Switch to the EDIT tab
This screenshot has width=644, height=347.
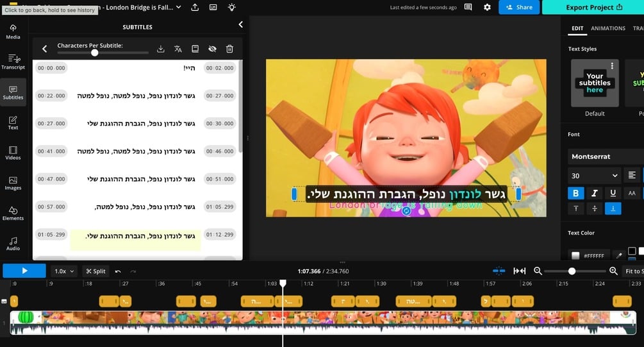[x=577, y=28]
